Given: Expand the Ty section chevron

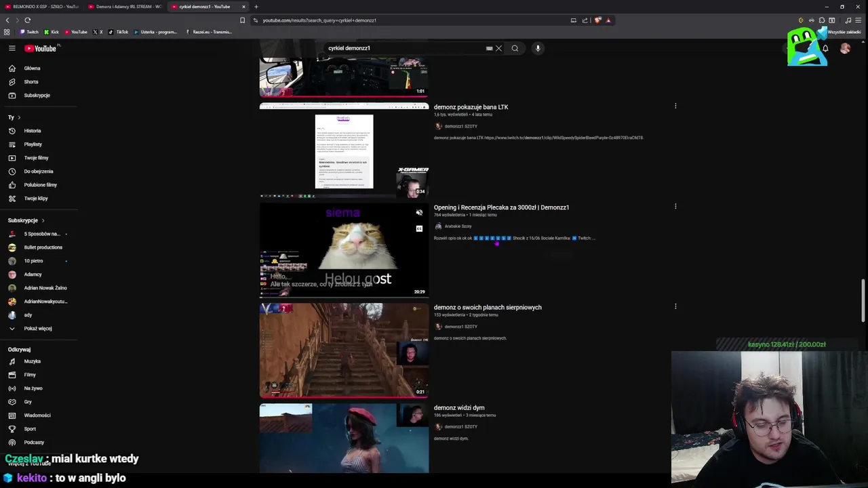Looking at the screenshot, I should [x=18, y=117].
